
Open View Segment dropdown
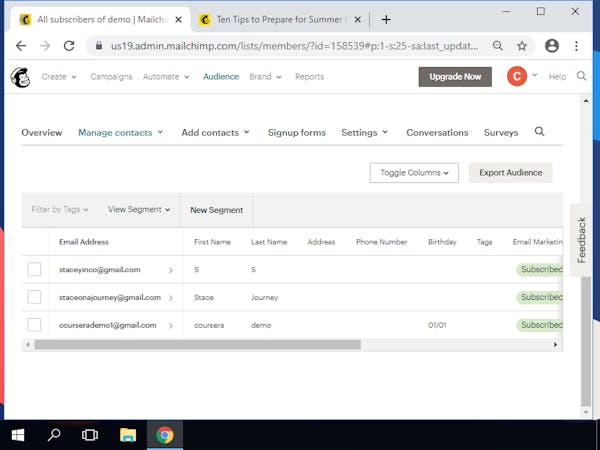pyautogui.click(x=139, y=210)
